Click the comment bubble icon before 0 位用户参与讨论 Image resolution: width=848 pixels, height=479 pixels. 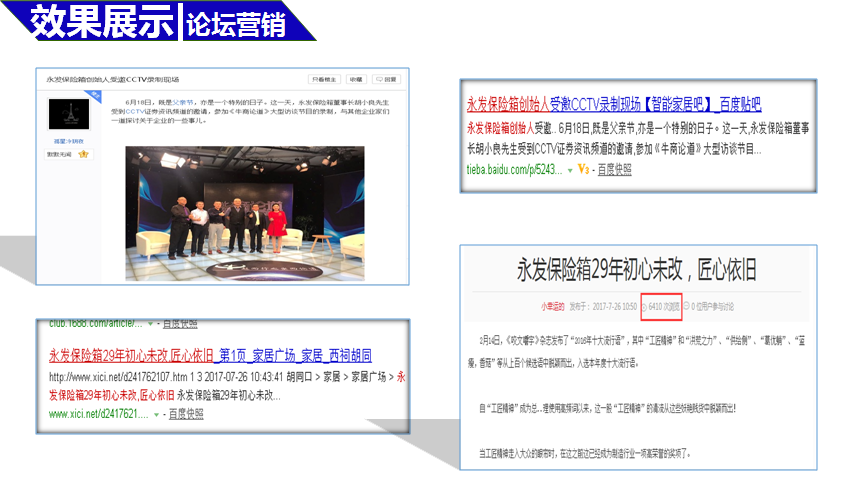pyautogui.click(x=687, y=306)
